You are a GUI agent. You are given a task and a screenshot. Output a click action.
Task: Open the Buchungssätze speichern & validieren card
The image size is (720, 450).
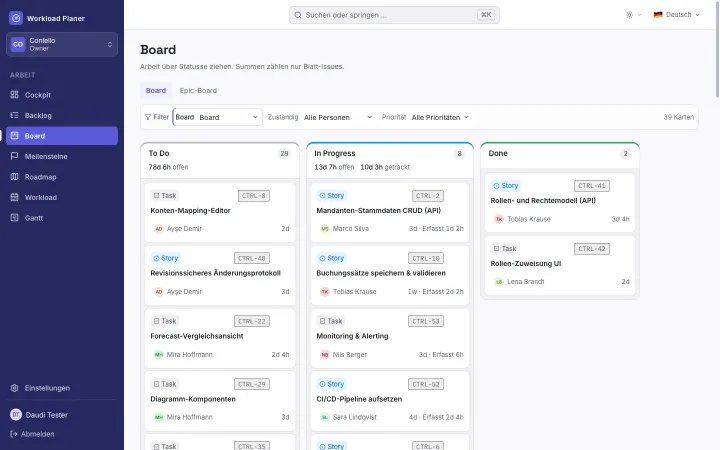390,276
